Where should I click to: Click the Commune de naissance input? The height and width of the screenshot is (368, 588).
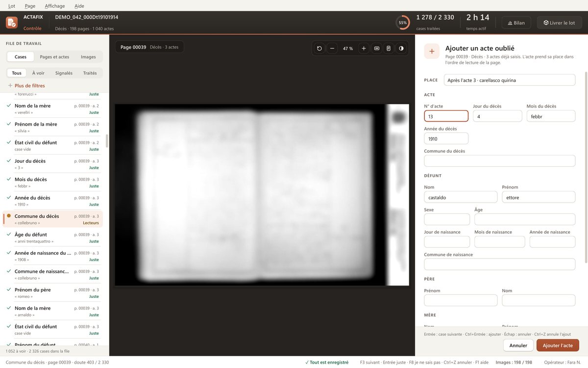(500, 264)
